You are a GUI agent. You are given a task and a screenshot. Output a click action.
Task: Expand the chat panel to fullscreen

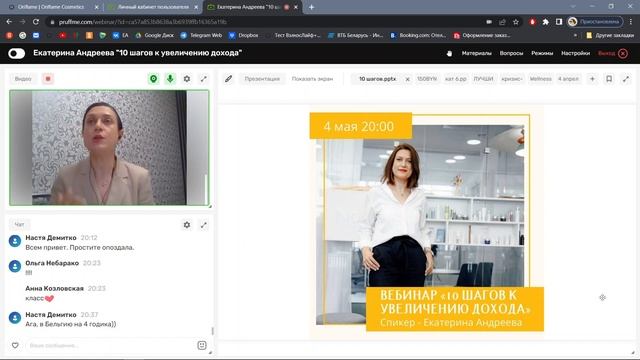203,224
